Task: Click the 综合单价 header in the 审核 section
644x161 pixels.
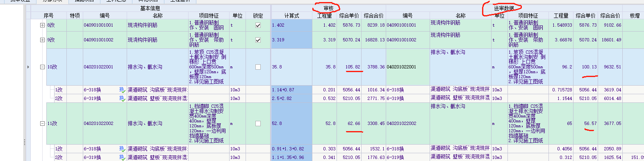Action: tap(349, 16)
